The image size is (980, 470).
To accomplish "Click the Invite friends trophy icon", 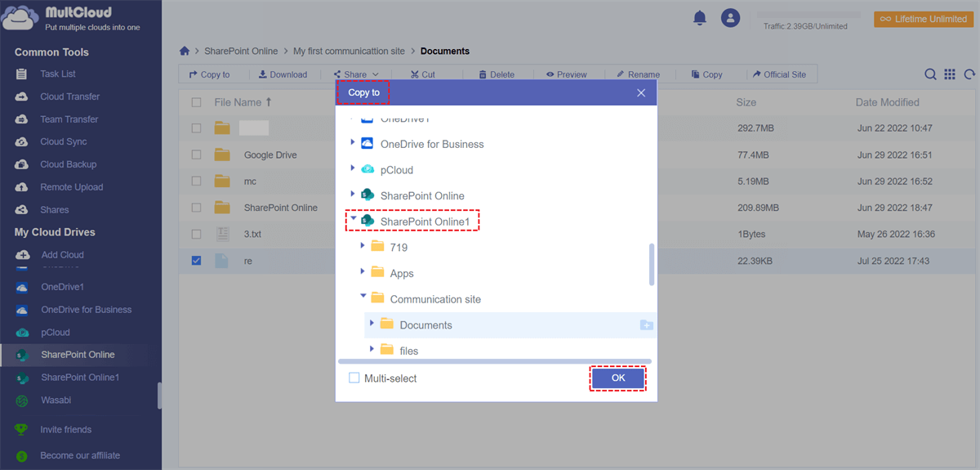I will pos(22,429).
